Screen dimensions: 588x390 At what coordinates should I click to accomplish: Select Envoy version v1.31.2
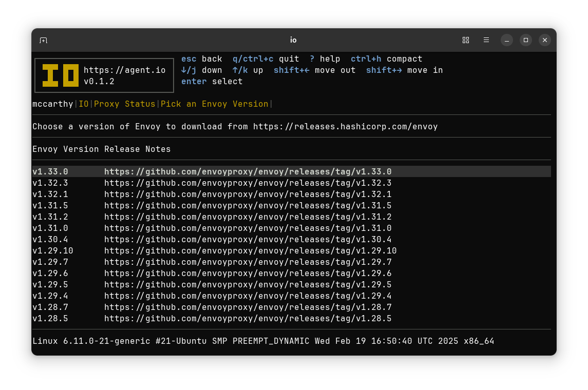tap(50, 217)
